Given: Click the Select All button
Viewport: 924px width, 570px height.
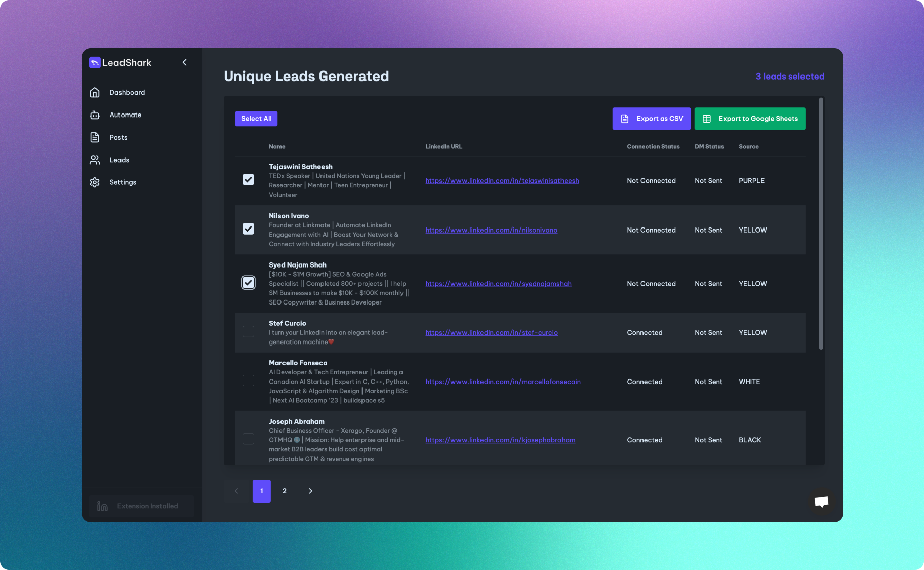Looking at the screenshot, I should click(256, 119).
